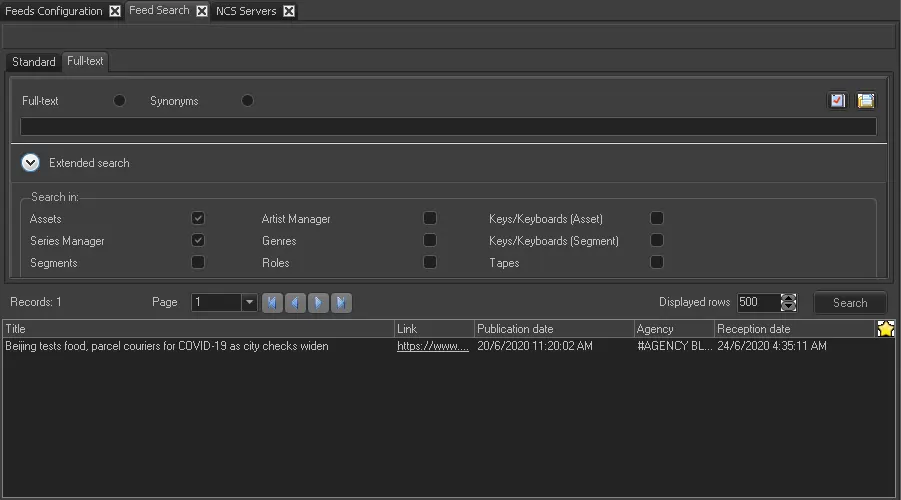Collapse the Extended search section
The height and width of the screenshot is (500, 901).
coord(31,163)
